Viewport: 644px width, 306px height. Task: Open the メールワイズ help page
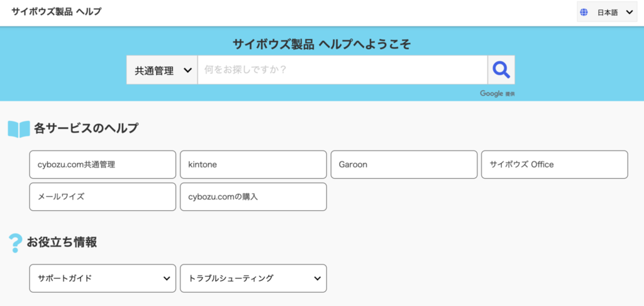coord(103,196)
